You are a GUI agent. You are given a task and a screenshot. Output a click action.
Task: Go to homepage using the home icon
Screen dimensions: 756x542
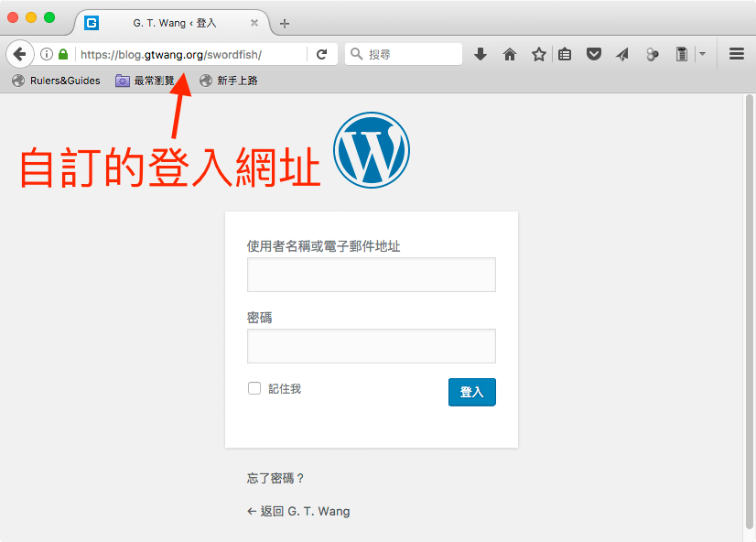(x=510, y=54)
